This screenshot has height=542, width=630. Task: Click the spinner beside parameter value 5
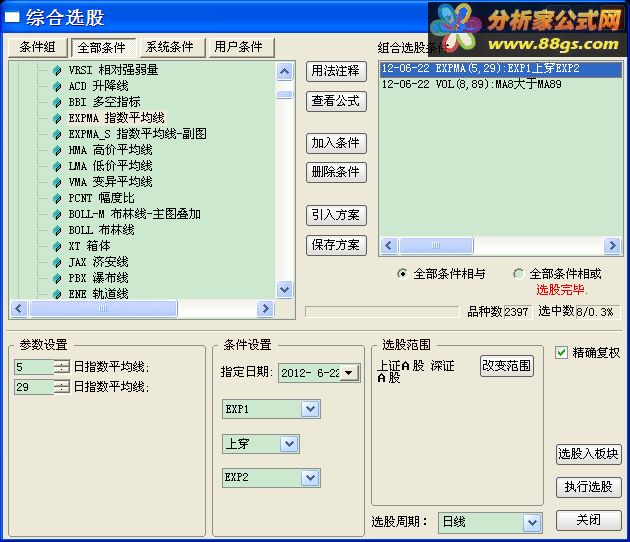(x=62, y=367)
